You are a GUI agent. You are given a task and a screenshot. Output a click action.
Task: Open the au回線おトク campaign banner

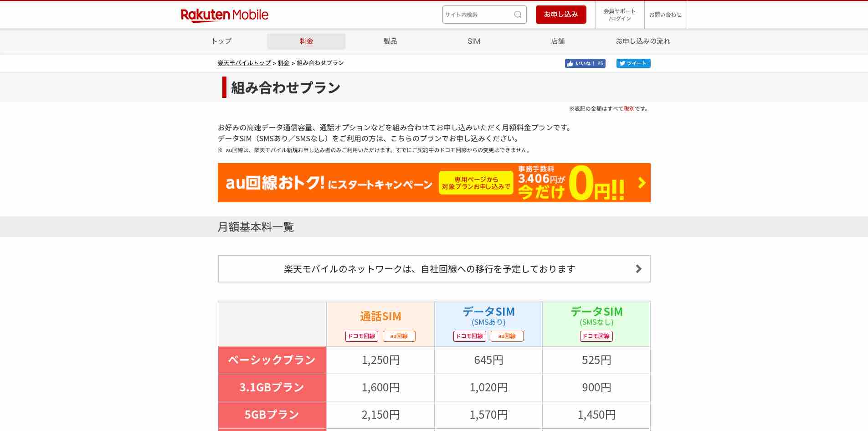[x=434, y=183]
